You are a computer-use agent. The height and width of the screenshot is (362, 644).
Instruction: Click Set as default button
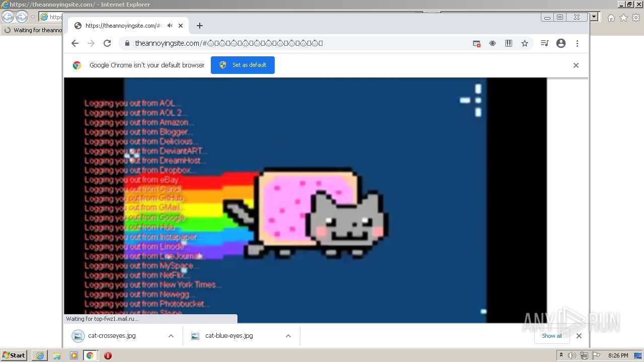click(x=243, y=65)
